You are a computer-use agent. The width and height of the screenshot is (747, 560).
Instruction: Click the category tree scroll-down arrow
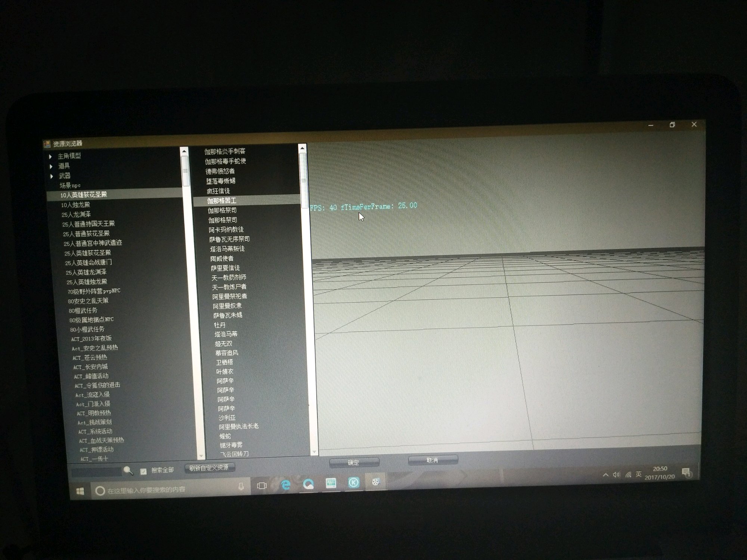pyautogui.click(x=201, y=456)
